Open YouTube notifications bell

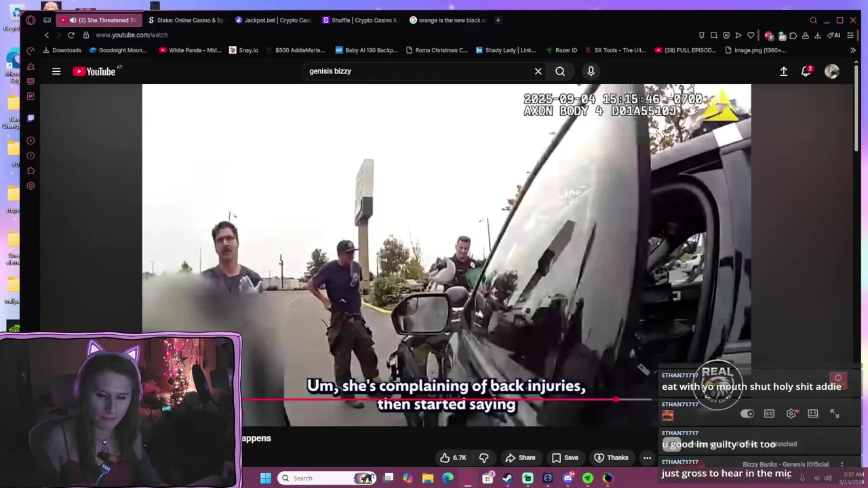click(806, 71)
